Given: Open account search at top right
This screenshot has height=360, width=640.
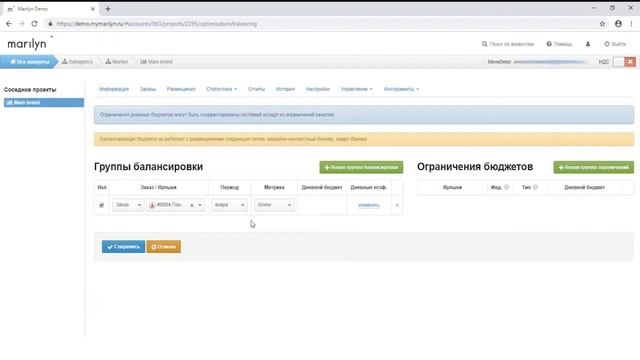Looking at the screenshot, I should [507, 44].
